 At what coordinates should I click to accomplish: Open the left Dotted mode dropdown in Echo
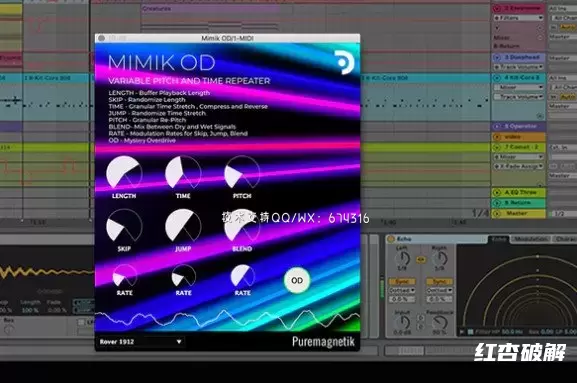click(402, 290)
